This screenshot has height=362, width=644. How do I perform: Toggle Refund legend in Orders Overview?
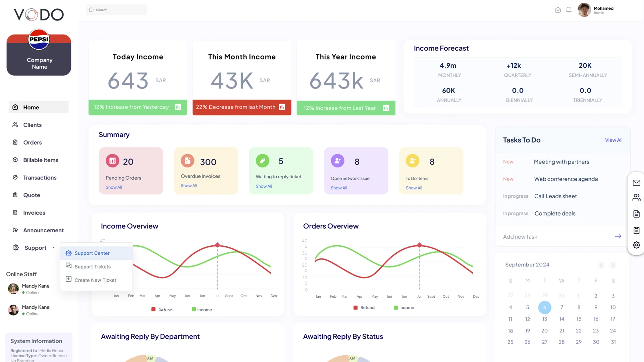pyautogui.click(x=364, y=308)
